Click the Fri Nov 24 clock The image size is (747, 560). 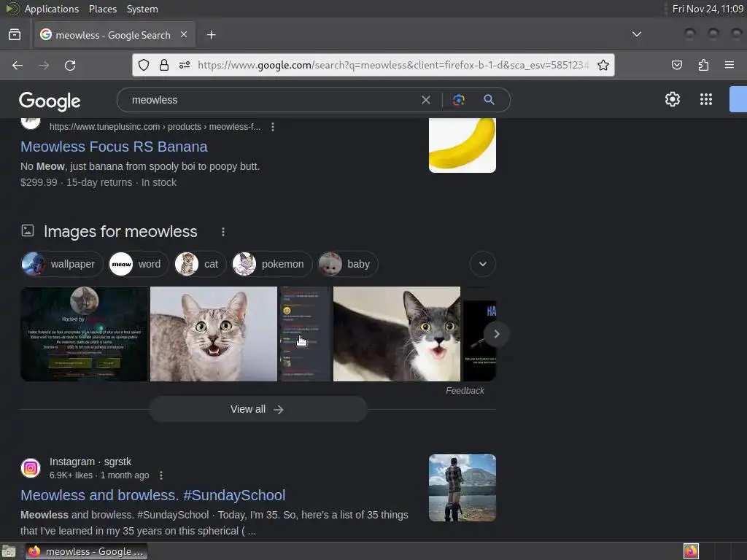point(708,9)
